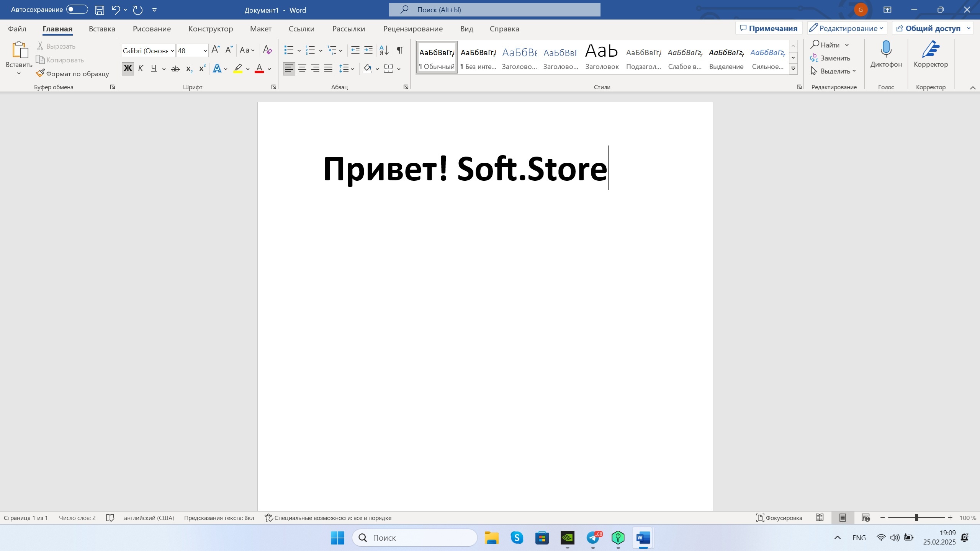Switch to Web layout view icon
980x551 pixels.
[x=865, y=518]
